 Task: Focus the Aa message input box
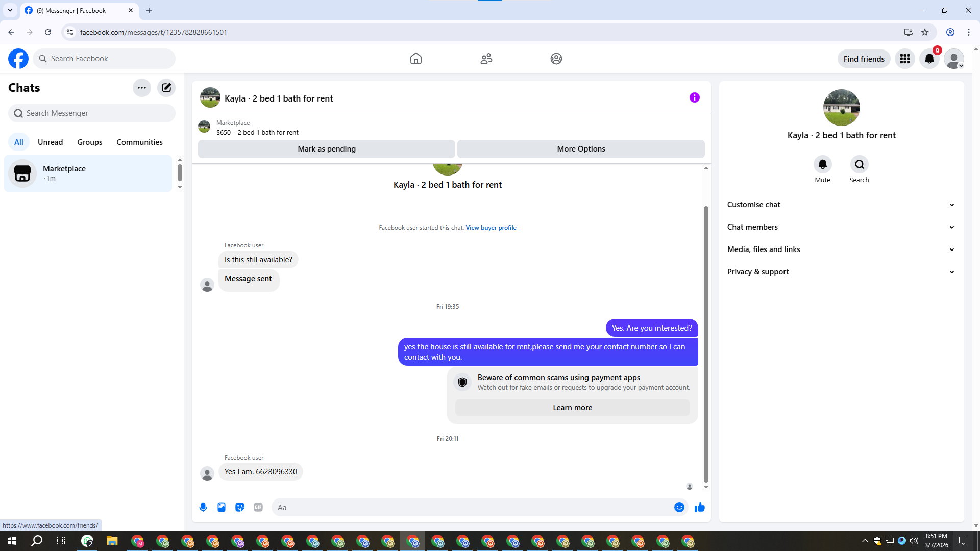(x=472, y=507)
